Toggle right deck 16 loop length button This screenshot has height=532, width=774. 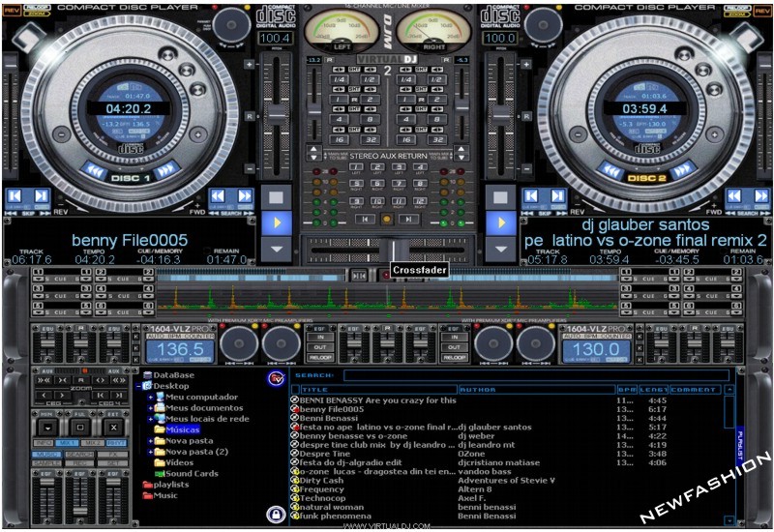pos(405,139)
